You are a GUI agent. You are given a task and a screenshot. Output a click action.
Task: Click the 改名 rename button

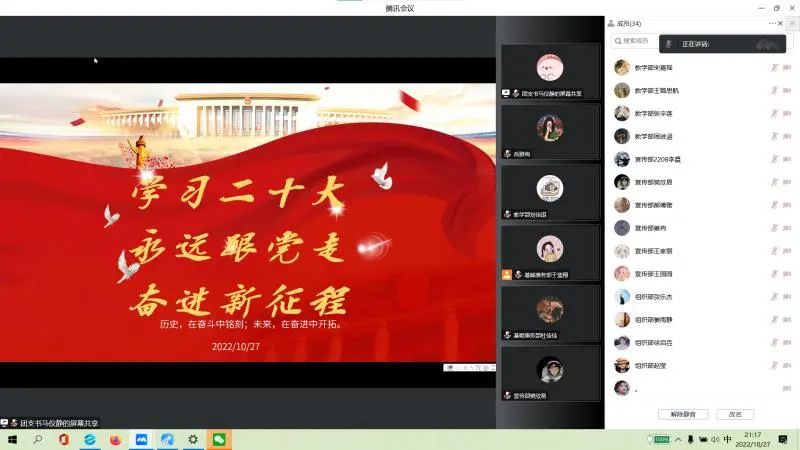[735, 414]
